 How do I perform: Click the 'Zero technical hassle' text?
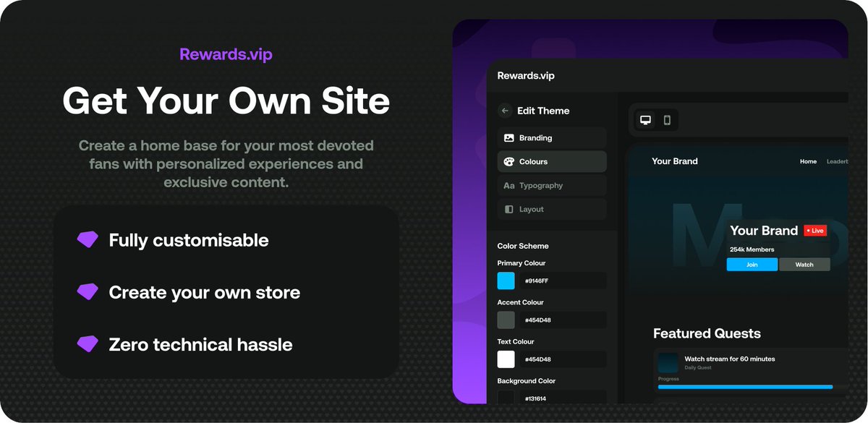201,345
